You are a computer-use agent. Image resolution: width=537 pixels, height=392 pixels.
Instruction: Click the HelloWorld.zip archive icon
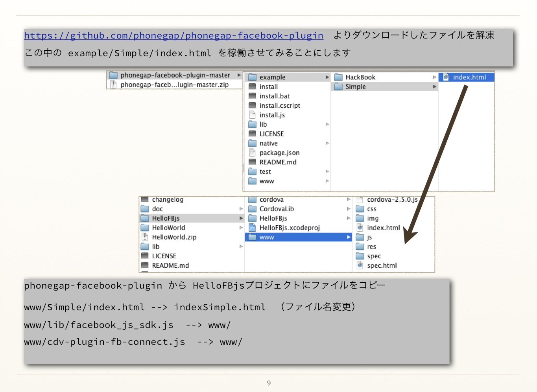point(145,237)
